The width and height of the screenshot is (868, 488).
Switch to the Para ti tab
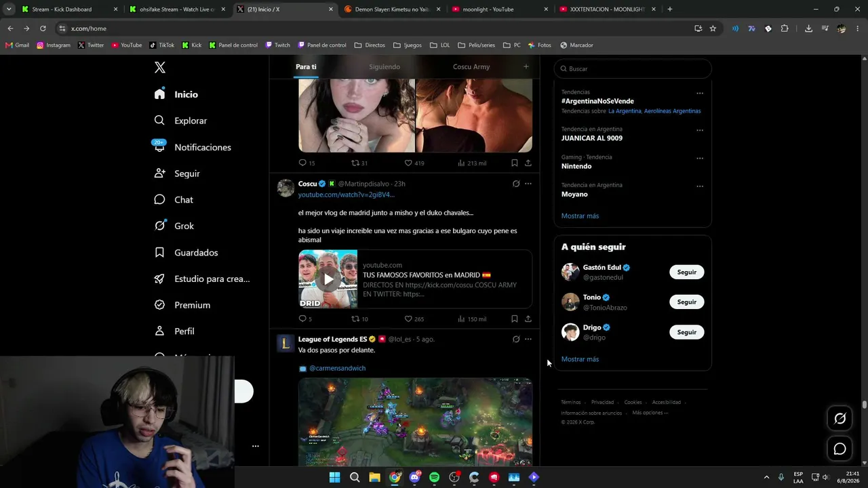pos(306,66)
